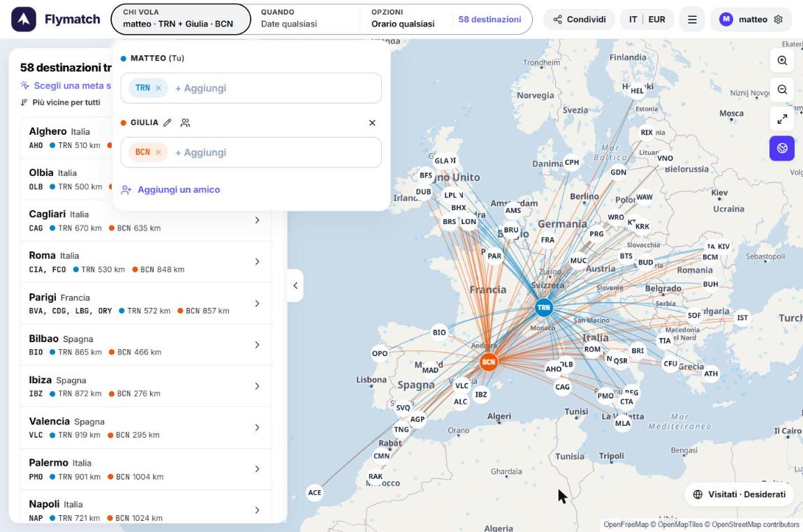Expand the Bilbao destination row
The height and width of the screenshot is (532, 803).
(x=146, y=345)
